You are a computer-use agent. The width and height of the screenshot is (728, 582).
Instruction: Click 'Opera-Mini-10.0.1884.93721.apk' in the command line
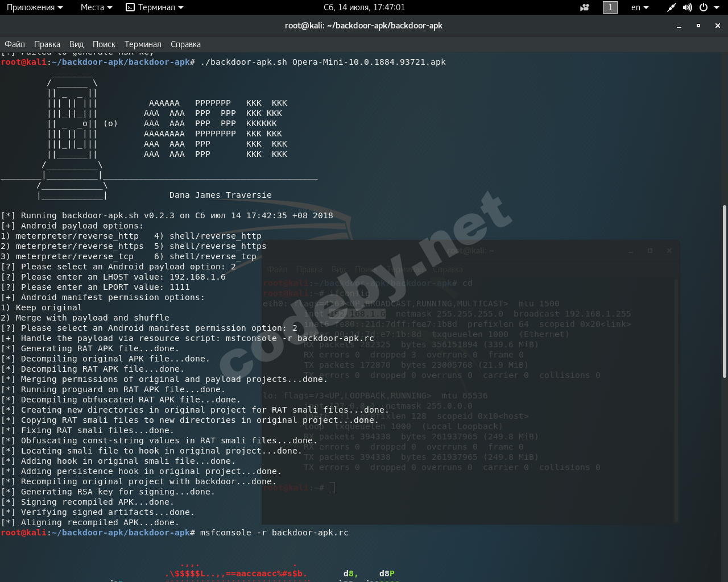point(369,62)
